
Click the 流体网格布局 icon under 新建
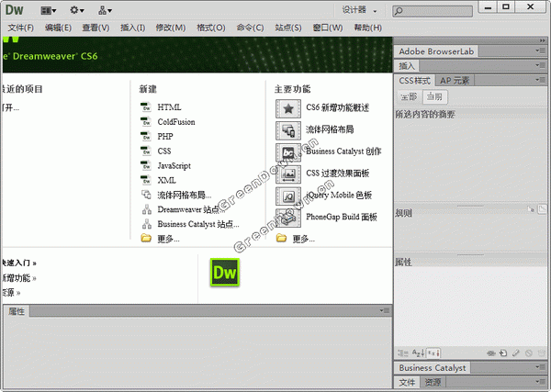point(146,195)
